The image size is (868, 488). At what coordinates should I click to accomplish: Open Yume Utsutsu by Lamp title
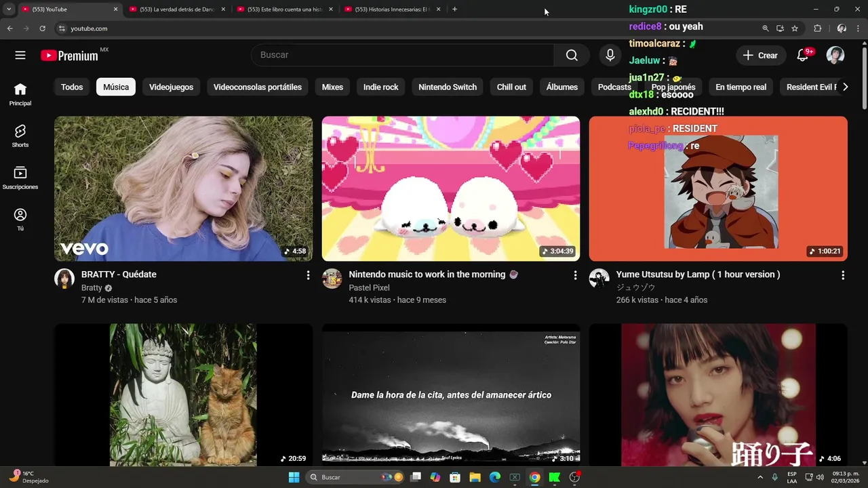click(698, 274)
